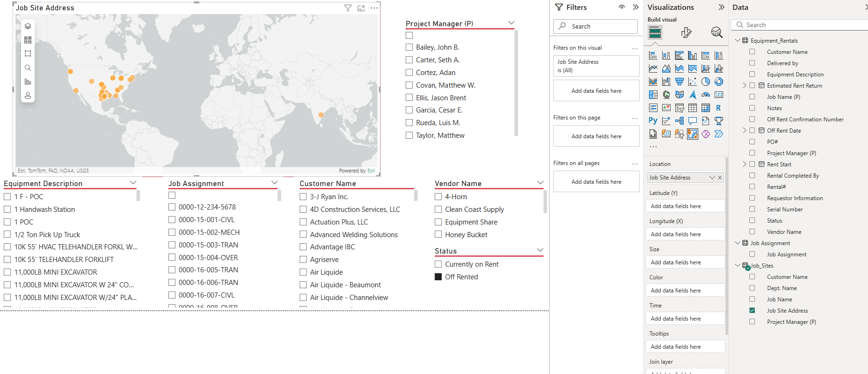Get more visuals via the ellipsis
Screen dimensions: 868x374
(x=653, y=147)
